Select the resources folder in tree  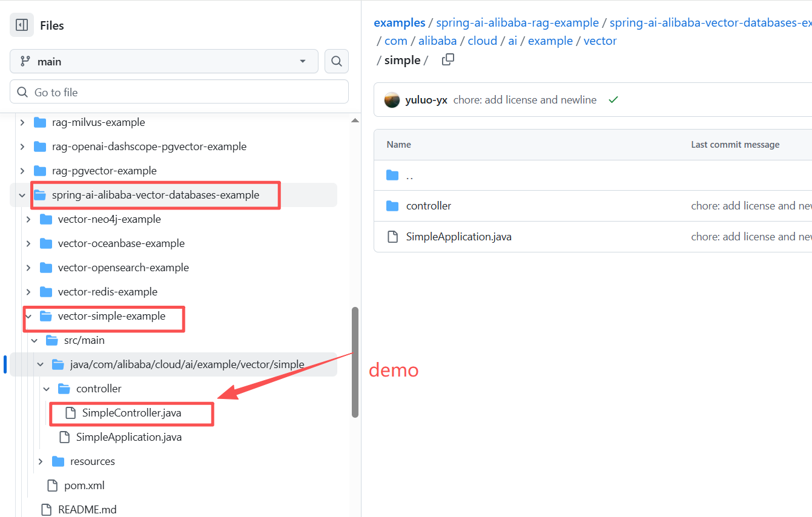[x=93, y=461]
